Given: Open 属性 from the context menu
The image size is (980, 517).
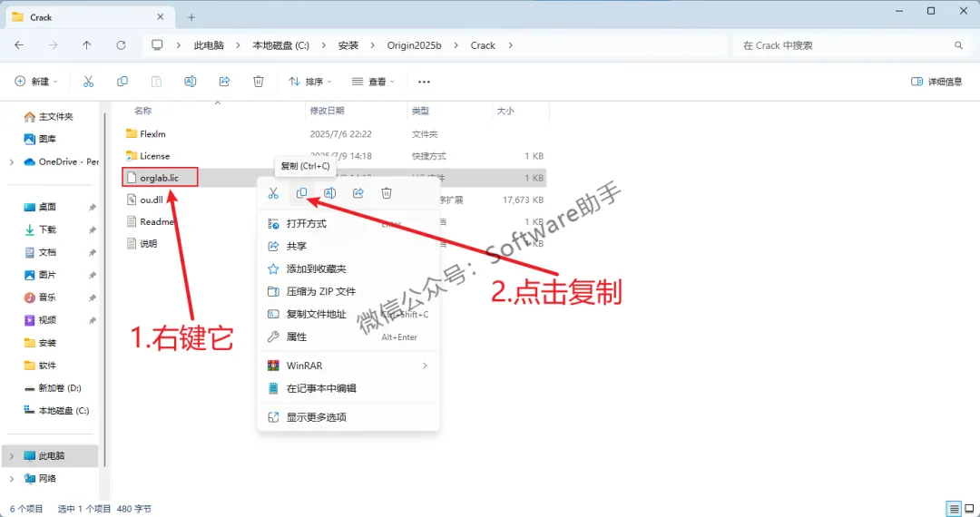Looking at the screenshot, I should click(x=348, y=337).
